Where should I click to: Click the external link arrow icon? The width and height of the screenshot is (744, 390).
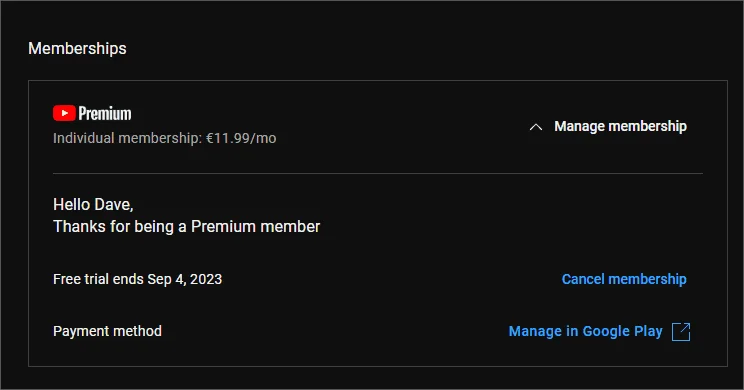point(681,332)
